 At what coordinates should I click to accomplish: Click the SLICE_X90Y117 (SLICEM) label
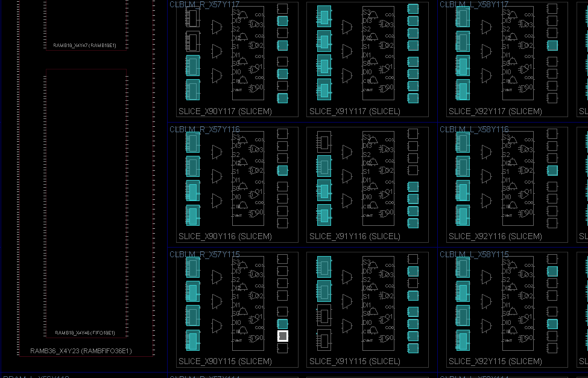225,111
